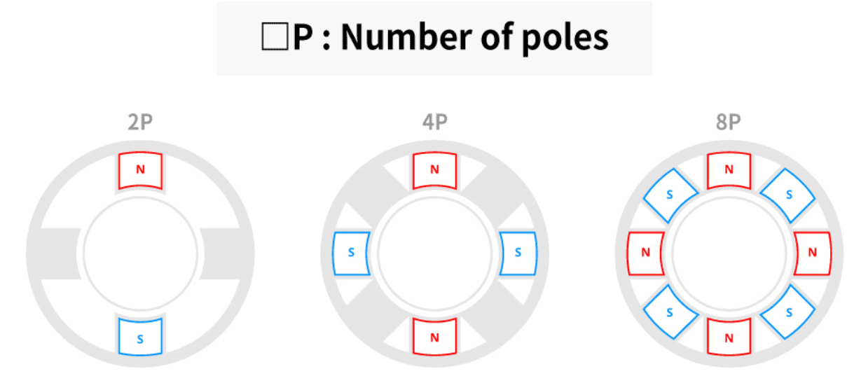Click the 4P label
Viewport: 868px width, 383px height.
click(434, 123)
